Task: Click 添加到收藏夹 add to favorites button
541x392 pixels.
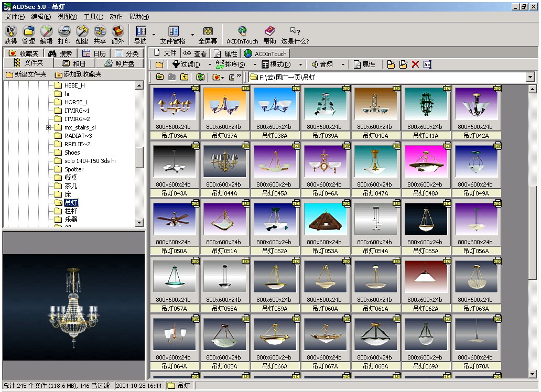Action: (x=78, y=74)
